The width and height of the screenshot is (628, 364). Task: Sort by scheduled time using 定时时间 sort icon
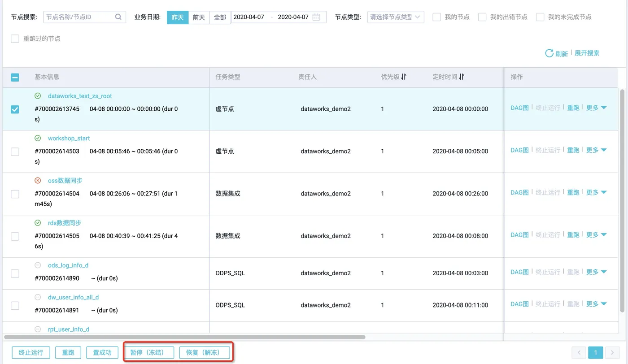pos(462,77)
